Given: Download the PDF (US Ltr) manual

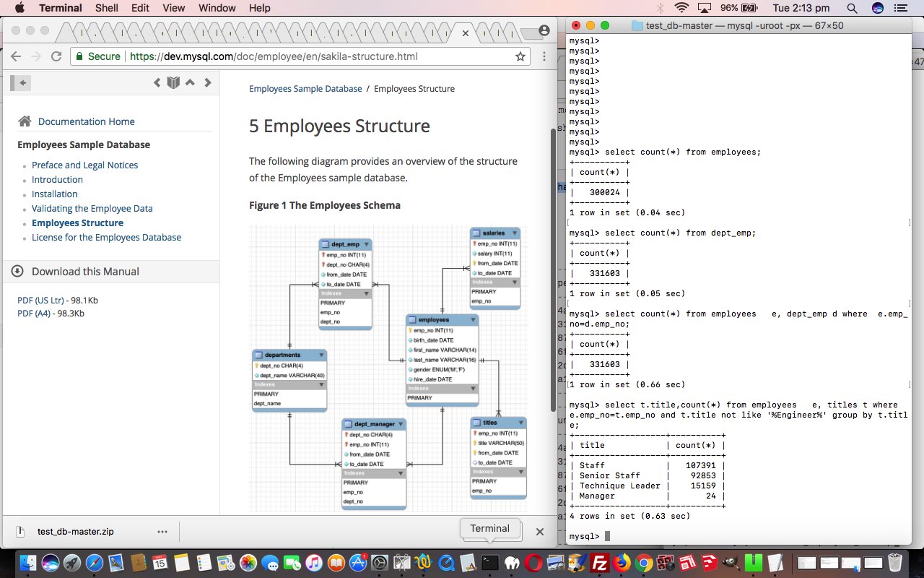Looking at the screenshot, I should pos(40,300).
